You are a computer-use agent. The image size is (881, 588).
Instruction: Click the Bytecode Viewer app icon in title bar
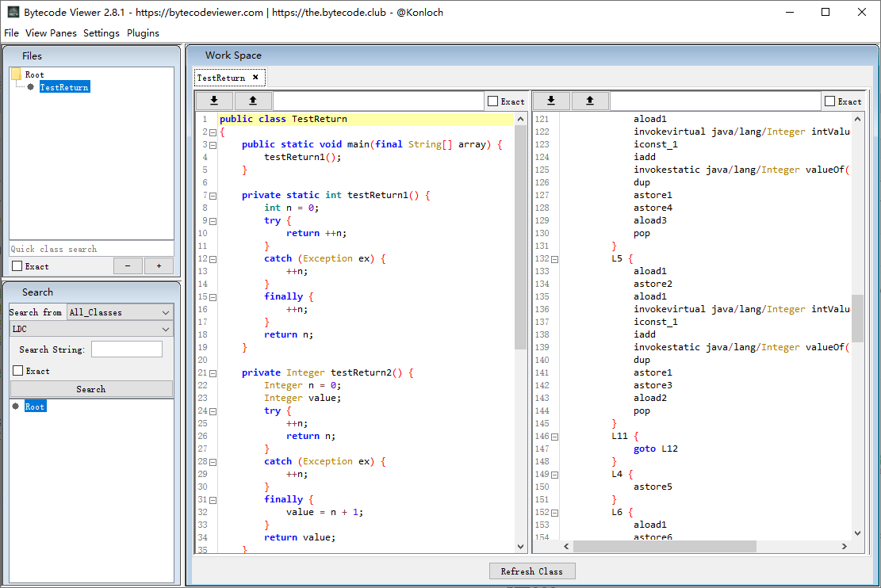coord(13,12)
